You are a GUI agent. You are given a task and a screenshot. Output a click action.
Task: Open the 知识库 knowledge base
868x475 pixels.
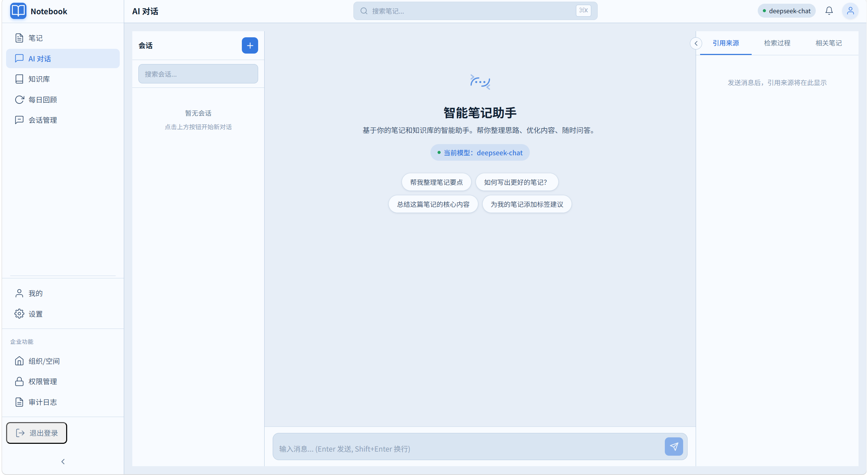point(63,79)
